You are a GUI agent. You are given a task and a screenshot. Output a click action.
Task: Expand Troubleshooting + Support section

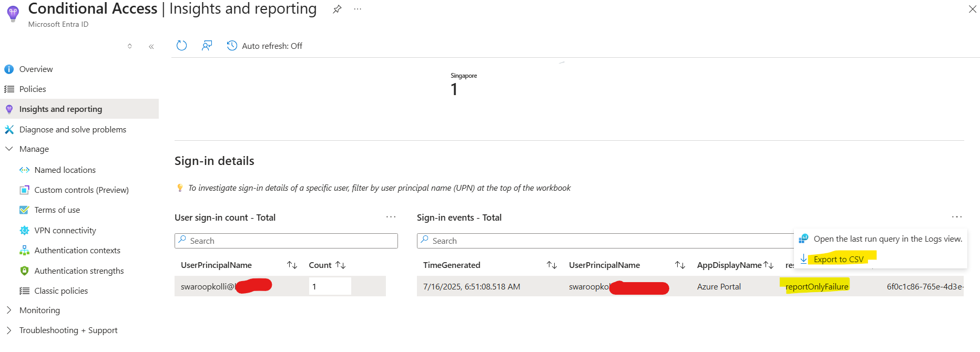tap(9, 330)
